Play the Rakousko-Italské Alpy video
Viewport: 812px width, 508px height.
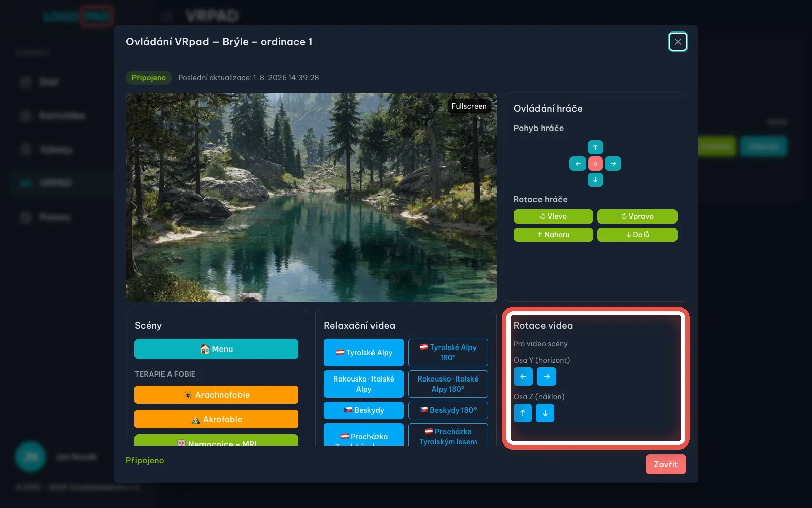(364, 384)
